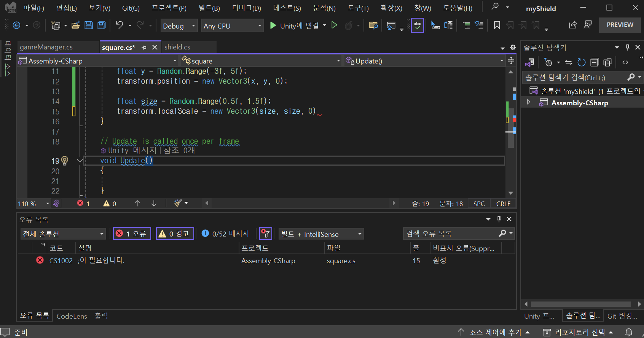Switch to the 출력 output tab
The image size is (644, 338).
(x=101, y=316)
